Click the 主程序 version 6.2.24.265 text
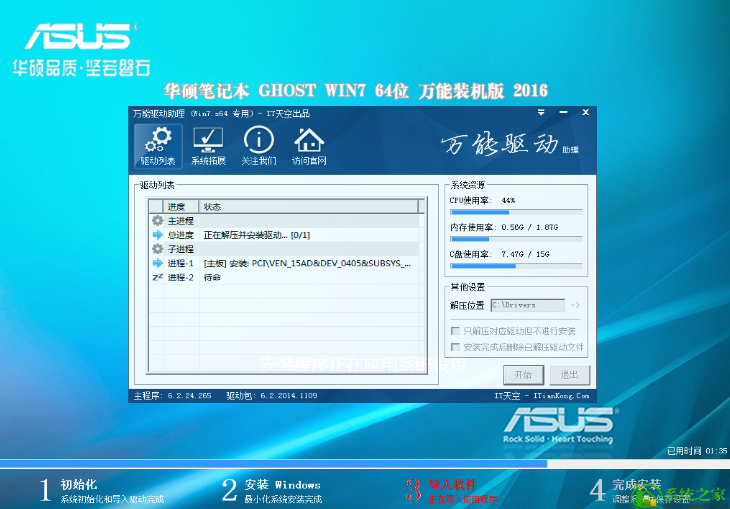 172,395
